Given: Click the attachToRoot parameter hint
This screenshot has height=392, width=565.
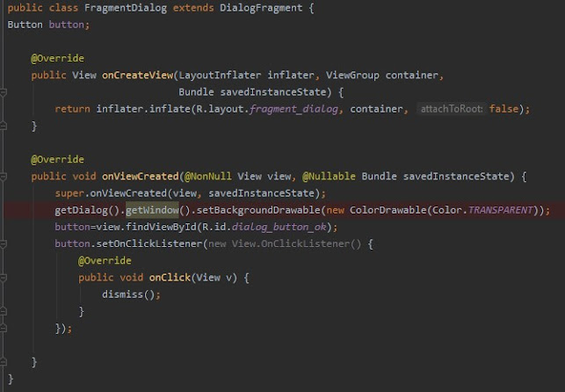Looking at the screenshot, I should [x=452, y=109].
